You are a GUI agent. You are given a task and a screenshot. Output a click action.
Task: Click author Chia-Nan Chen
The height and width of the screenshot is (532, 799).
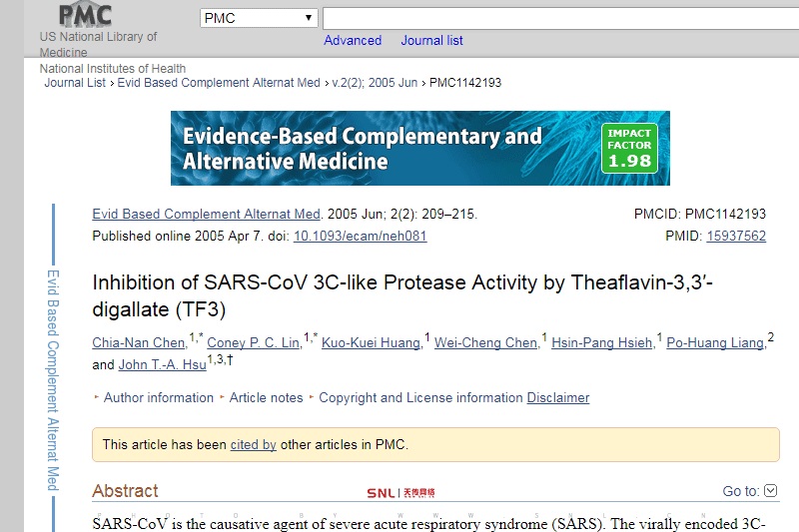(x=139, y=343)
